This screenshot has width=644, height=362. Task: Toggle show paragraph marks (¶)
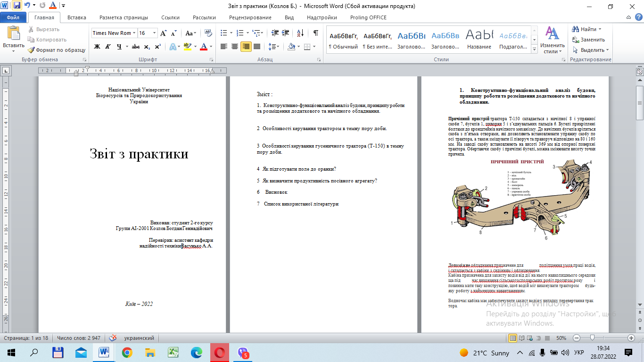[x=315, y=33]
